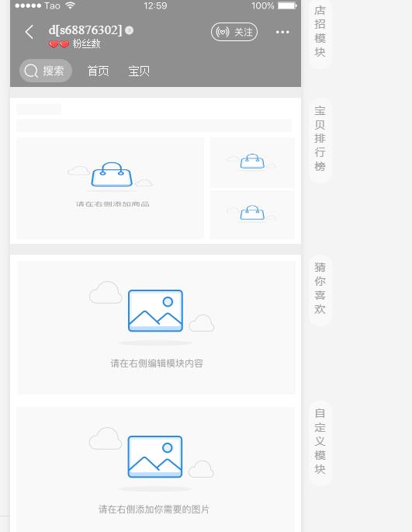Click the 请在右侧添加你需要的图片 text
Image resolution: width=412 pixels, height=532 pixels.
154,509
